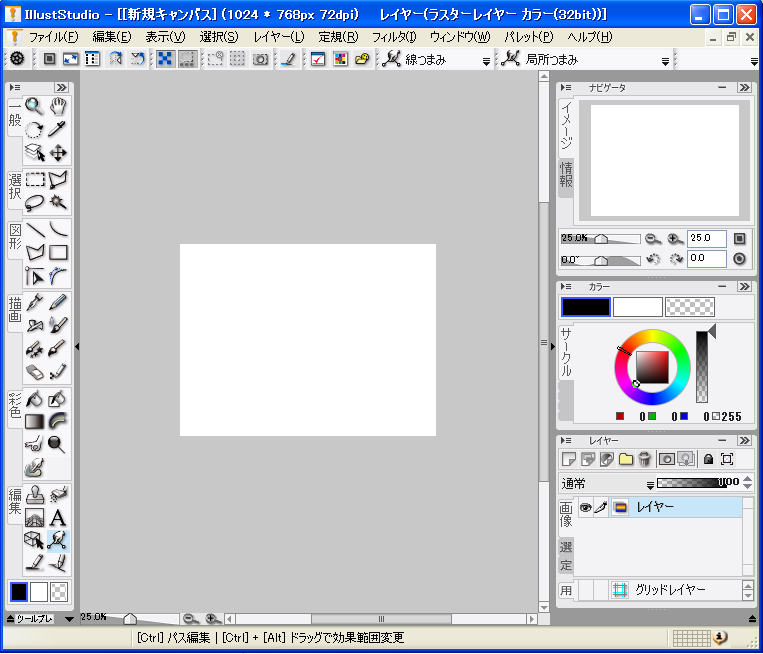Viewport: 763px width, 654px height.
Task: Select the Eyedropper tool
Action: [58, 129]
